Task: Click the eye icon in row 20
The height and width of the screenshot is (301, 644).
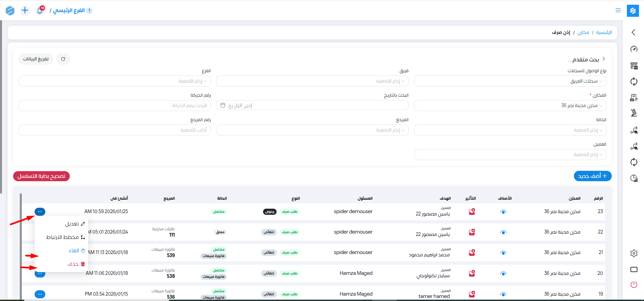Action: [503, 273]
